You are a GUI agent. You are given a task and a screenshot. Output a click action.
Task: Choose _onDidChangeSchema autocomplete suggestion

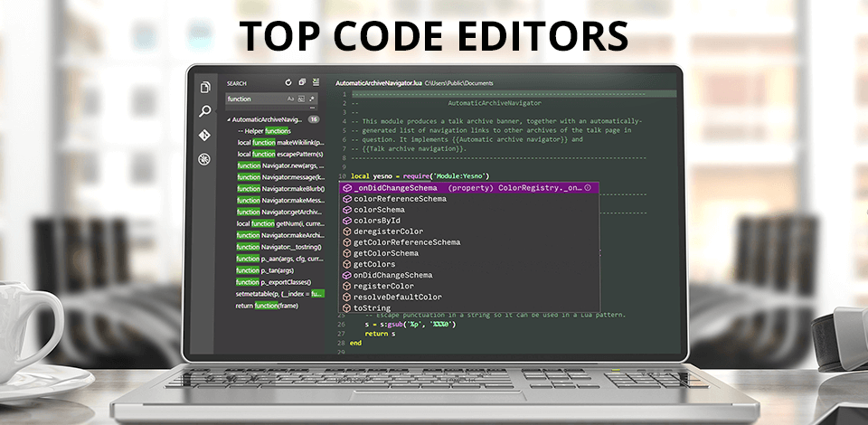point(469,188)
